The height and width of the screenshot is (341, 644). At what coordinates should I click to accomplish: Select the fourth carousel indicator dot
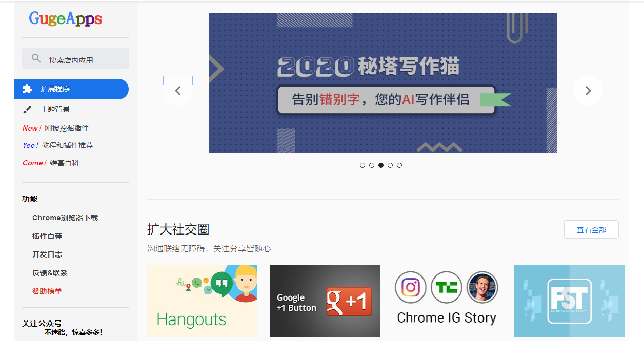point(390,165)
